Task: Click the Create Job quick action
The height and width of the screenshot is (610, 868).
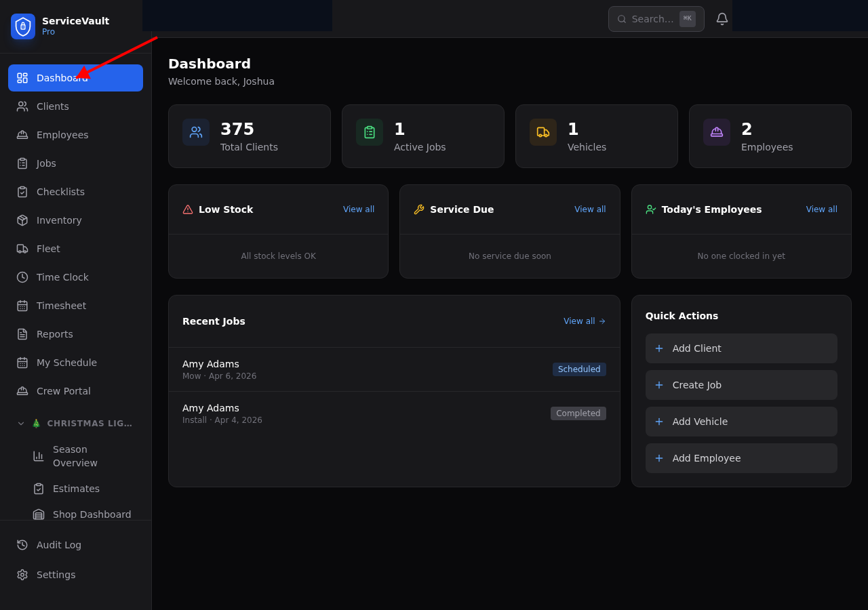Action: click(741, 385)
